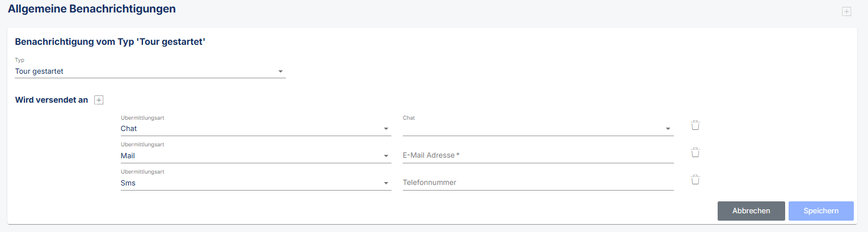The image size is (868, 232).
Task: Open the Typ dropdown showing 'Tour gestartet'
Action: tap(150, 71)
